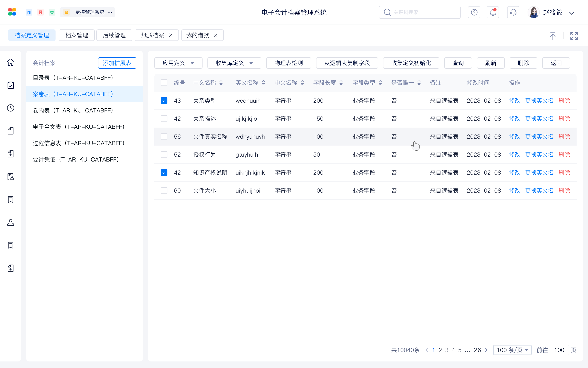Click the 添加扩展表 button
This screenshot has height=368, width=588.
tap(117, 63)
